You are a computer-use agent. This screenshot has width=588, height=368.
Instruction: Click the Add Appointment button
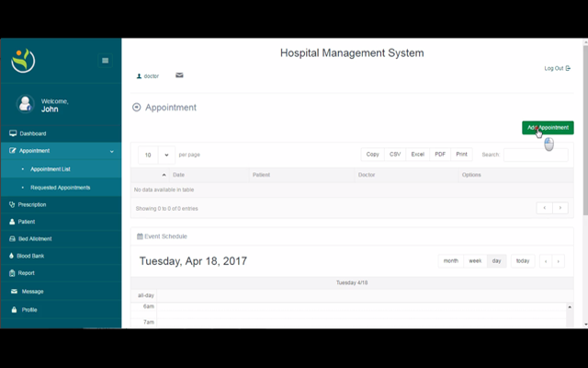coord(548,128)
